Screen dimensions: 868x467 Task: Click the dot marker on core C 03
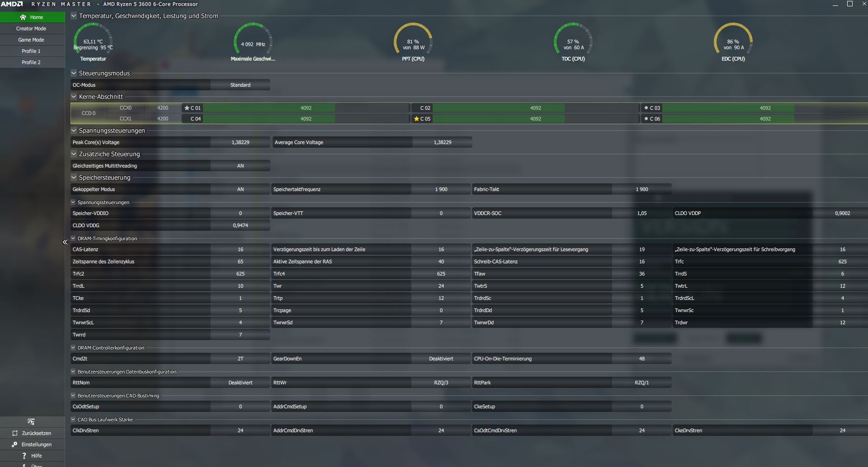click(646, 108)
